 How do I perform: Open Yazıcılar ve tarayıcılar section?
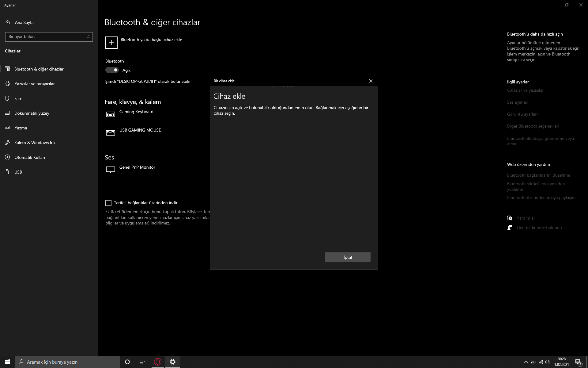click(34, 84)
